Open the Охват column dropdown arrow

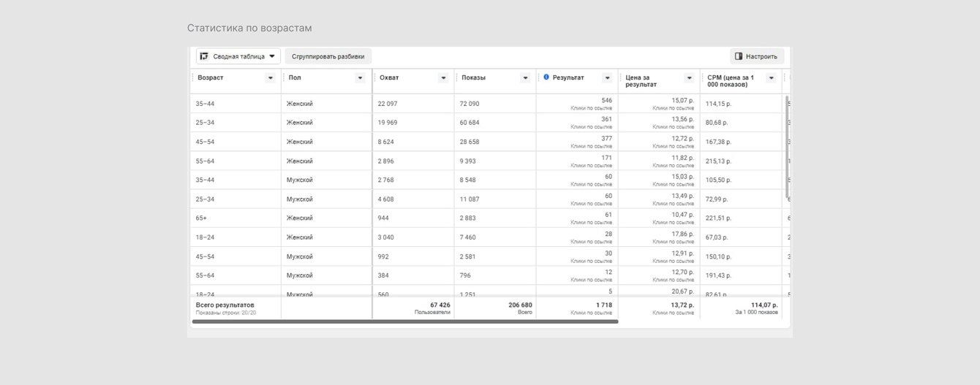pyautogui.click(x=443, y=77)
